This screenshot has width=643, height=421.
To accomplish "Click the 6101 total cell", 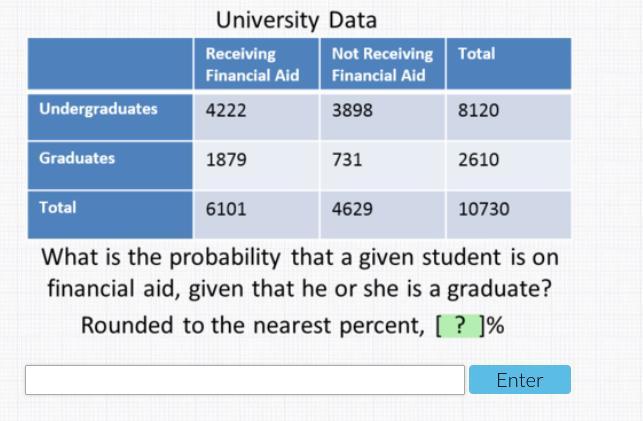I will [225, 209].
